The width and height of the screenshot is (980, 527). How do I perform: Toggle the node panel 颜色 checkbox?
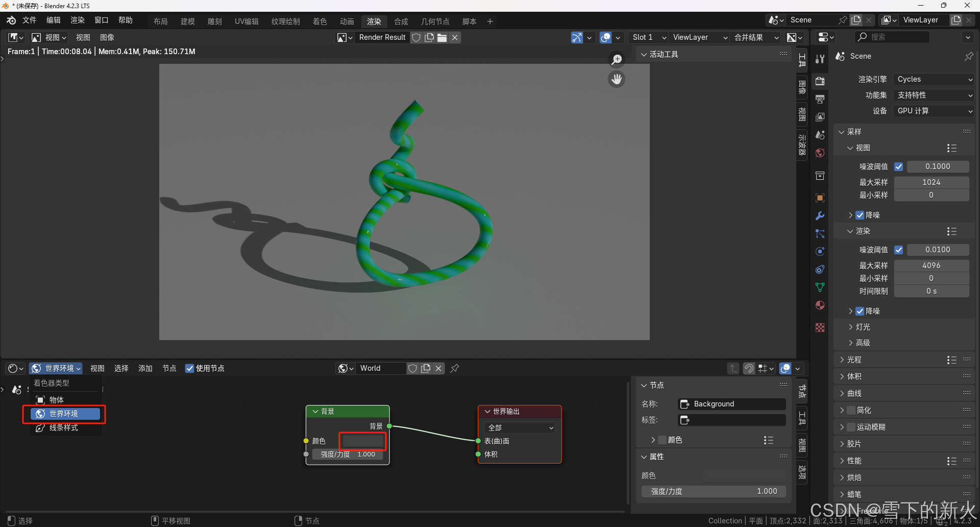[663, 440]
